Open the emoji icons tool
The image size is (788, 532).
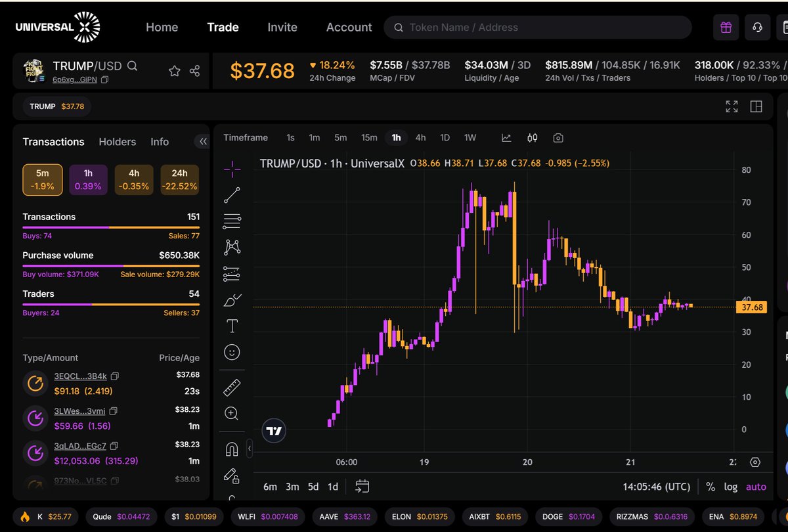232,353
